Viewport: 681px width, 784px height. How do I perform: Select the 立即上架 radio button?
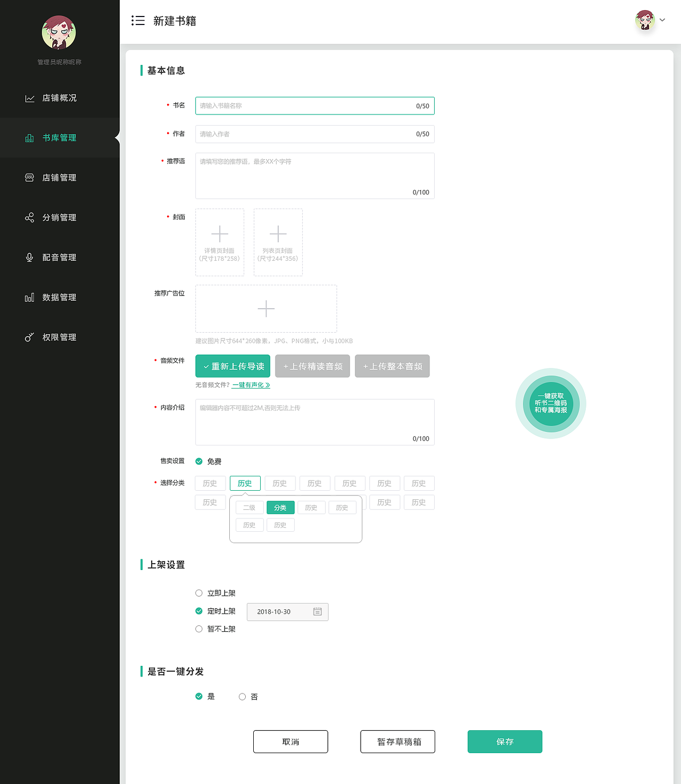199,592
